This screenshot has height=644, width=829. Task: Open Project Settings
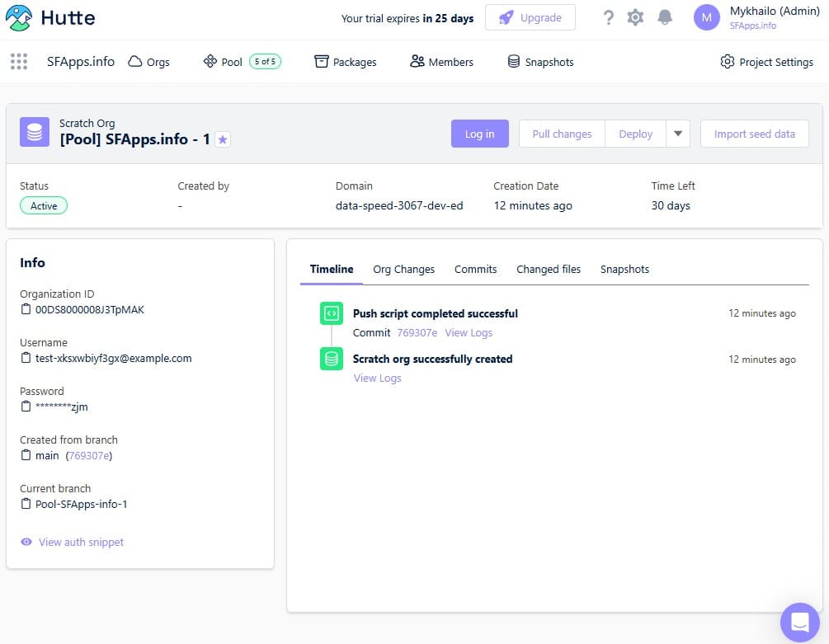[x=766, y=62]
